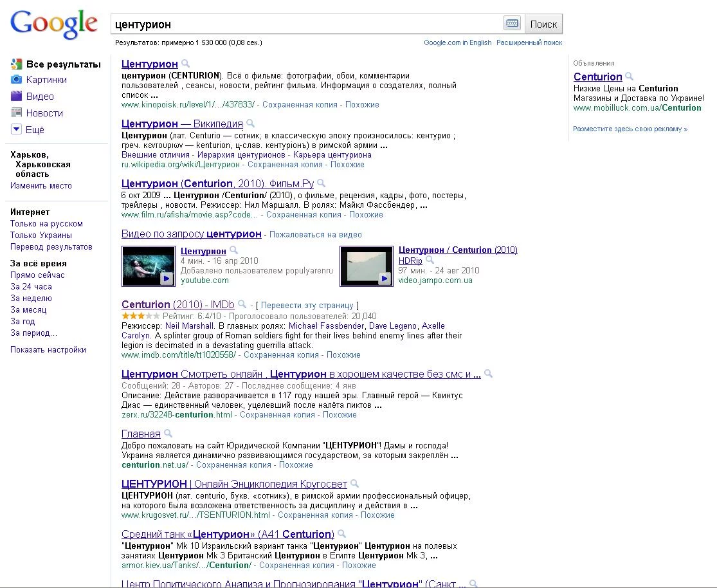Image resolution: width=717 pixels, height=588 pixels.
Task: Open ЦЕНТУРИОН Онлайн Энциклопедия Кругосвет result
Action: tap(234, 484)
